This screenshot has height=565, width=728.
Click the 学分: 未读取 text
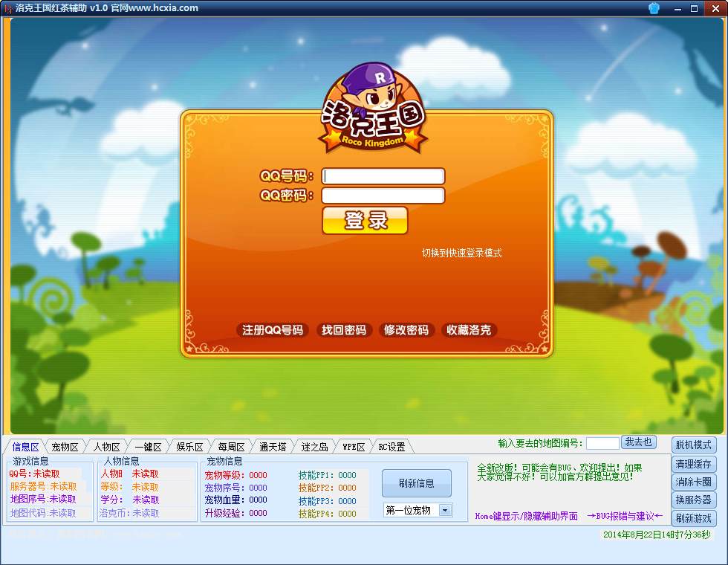point(129,500)
